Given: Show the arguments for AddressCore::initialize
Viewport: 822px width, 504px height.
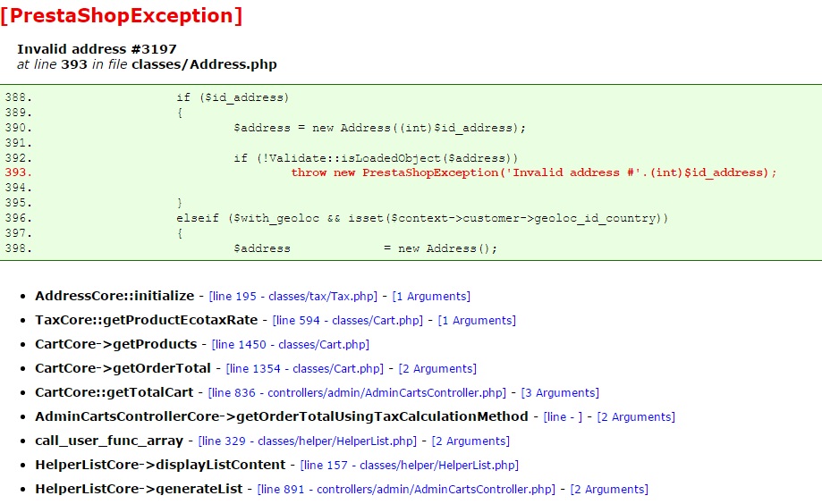Looking at the screenshot, I should point(431,297).
